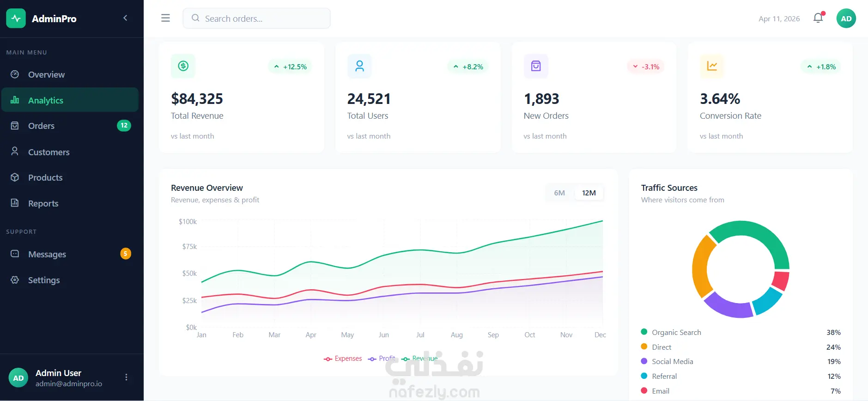Click the New Orders shopping bag icon
Image resolution: width=868 pixels, height=401 pixels.
pos(536,66)
